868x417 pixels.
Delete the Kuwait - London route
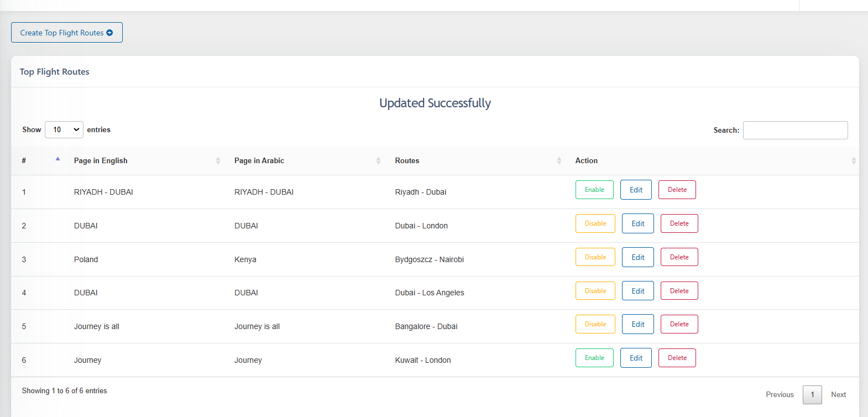[x=677, y=358]
